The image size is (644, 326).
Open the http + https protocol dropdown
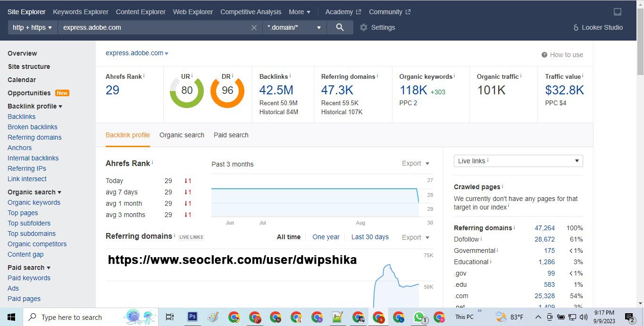click(x=32, y=27)
